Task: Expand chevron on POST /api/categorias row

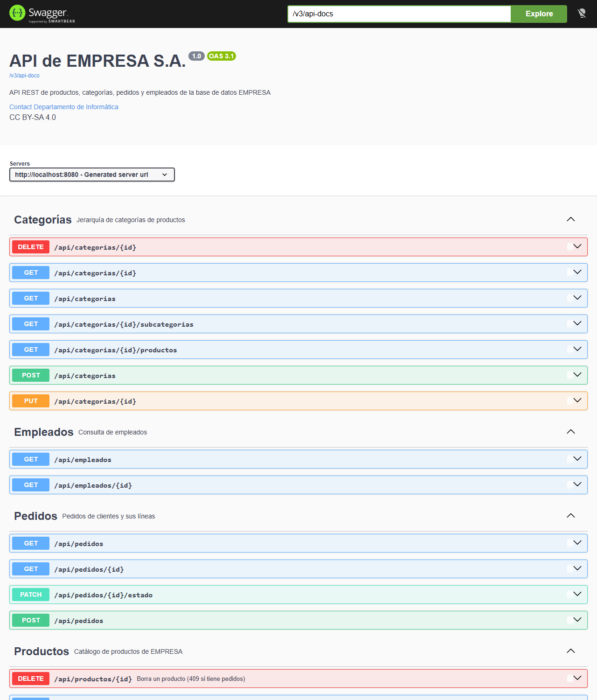Action: tap(578, 375)
